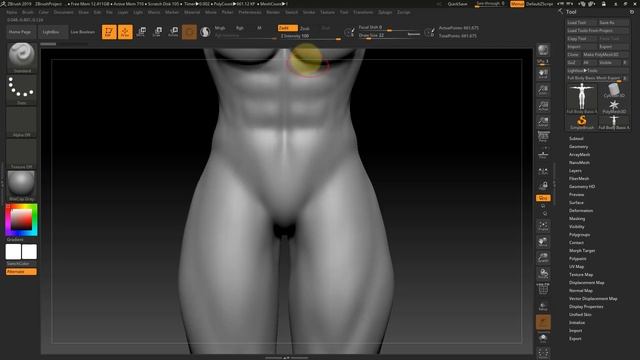Expand the Subtool subpalette
This screenshot has height=360, width=640.
576,138
